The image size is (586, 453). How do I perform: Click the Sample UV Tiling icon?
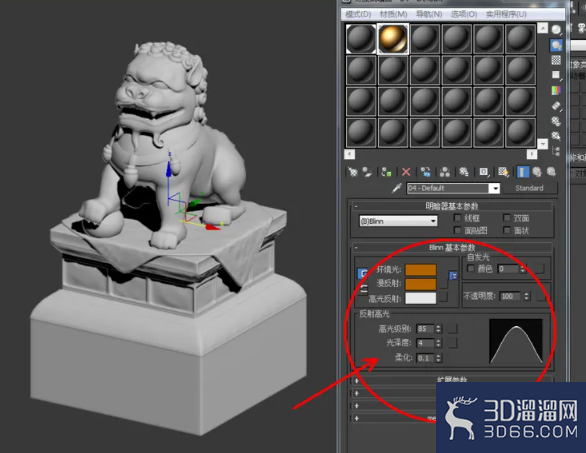556,75
